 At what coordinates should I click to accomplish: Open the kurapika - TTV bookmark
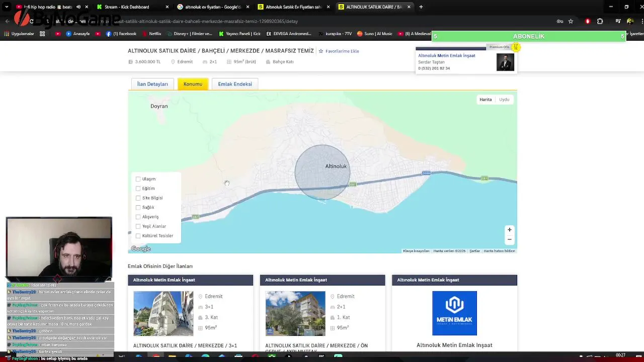coord(335,34)
